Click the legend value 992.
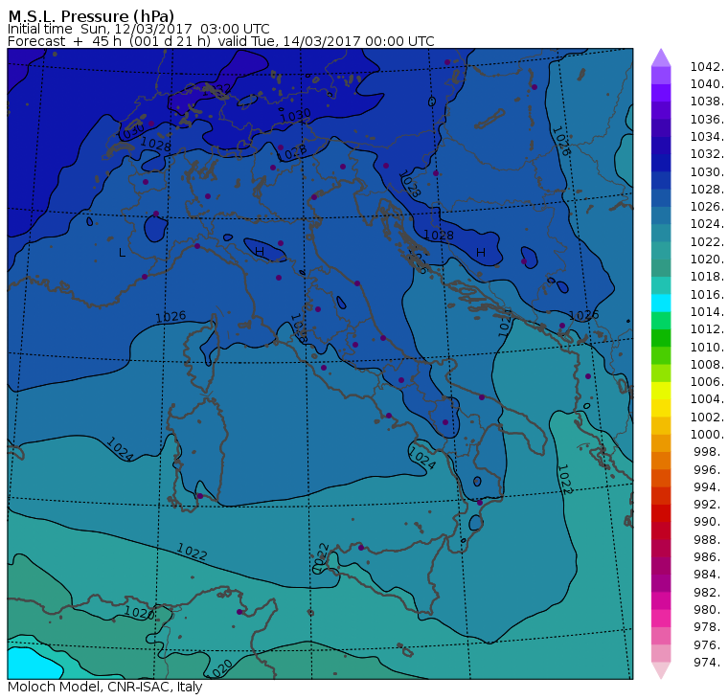This screenshot has height=700, width=728. pyautogui.click(x=709, y=504)
